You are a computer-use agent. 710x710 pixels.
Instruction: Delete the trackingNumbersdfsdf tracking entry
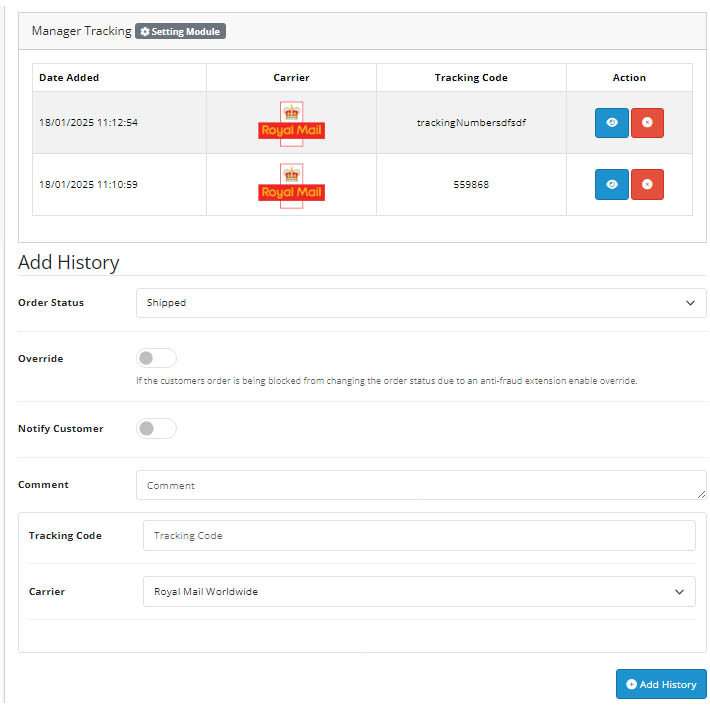click(647, 123)
